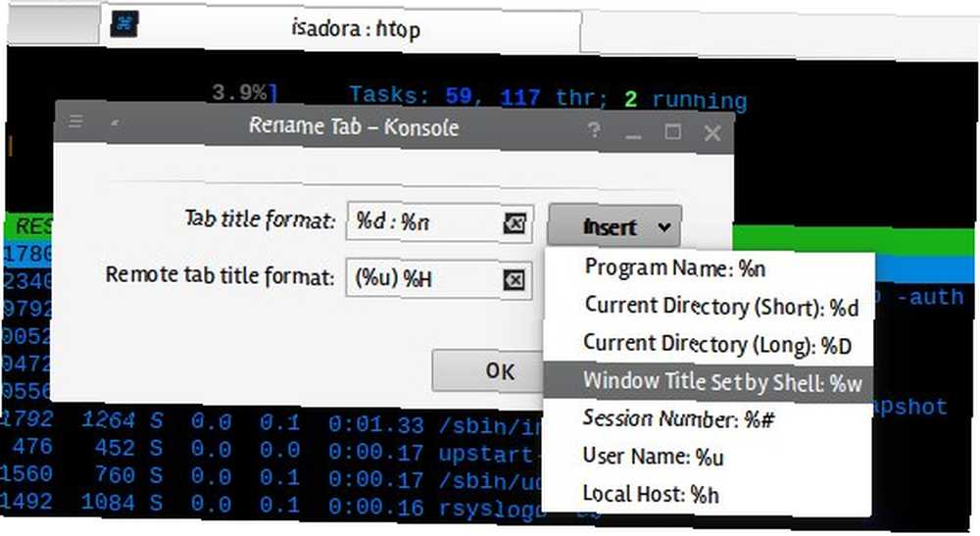Image resolution: width=980 pixels, height=536 pixels.
Task: Confirm with the OK button
Action: coord(487,371)
